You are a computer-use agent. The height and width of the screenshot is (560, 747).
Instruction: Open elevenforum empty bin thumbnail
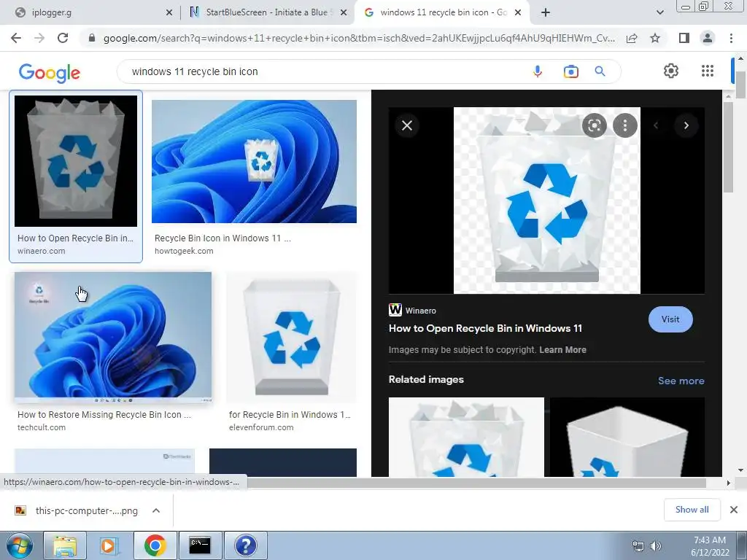[292, 338]
